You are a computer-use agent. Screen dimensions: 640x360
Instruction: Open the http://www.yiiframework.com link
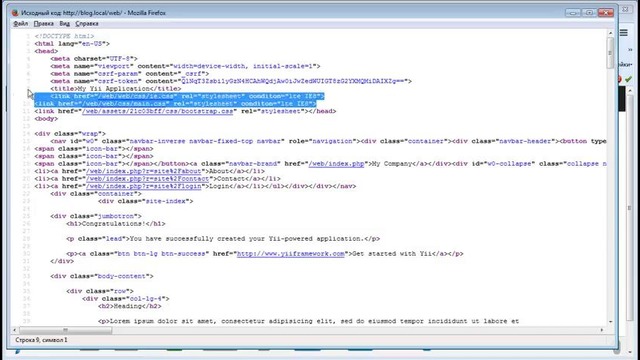(x=291, y=253)
